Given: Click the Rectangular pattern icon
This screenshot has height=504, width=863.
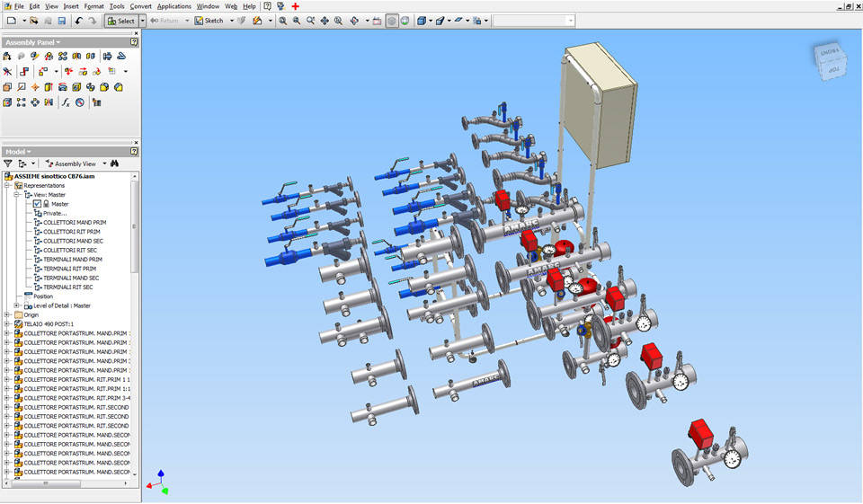Looking at the screenshot, I should tap(21, 102).
